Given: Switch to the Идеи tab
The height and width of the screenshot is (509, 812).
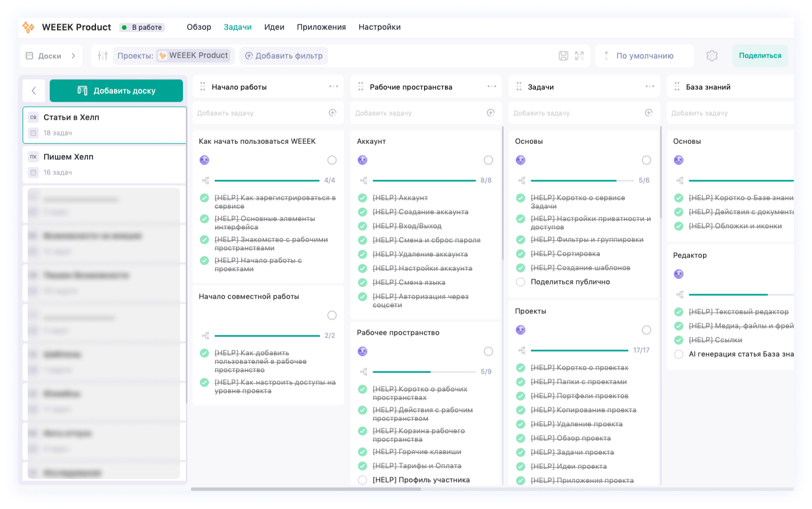Looking at the screenshot, I should click(x=274, y=27).
